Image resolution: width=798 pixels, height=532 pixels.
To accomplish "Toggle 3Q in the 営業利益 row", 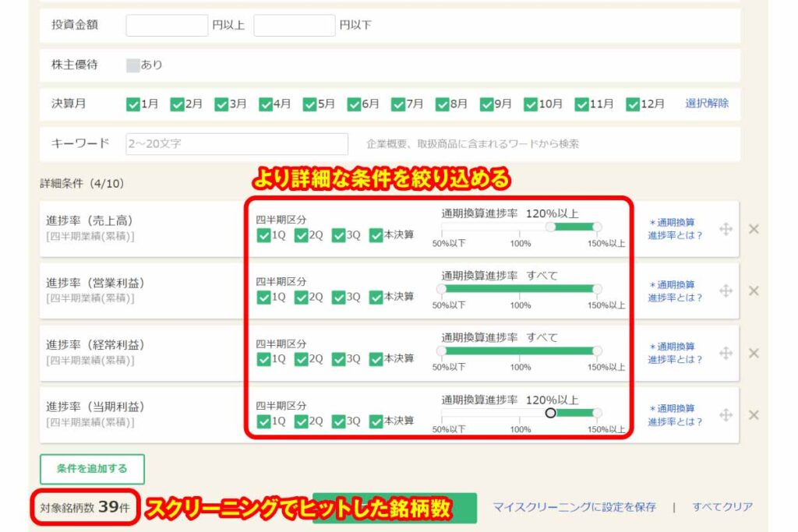I will coord(338,298).
